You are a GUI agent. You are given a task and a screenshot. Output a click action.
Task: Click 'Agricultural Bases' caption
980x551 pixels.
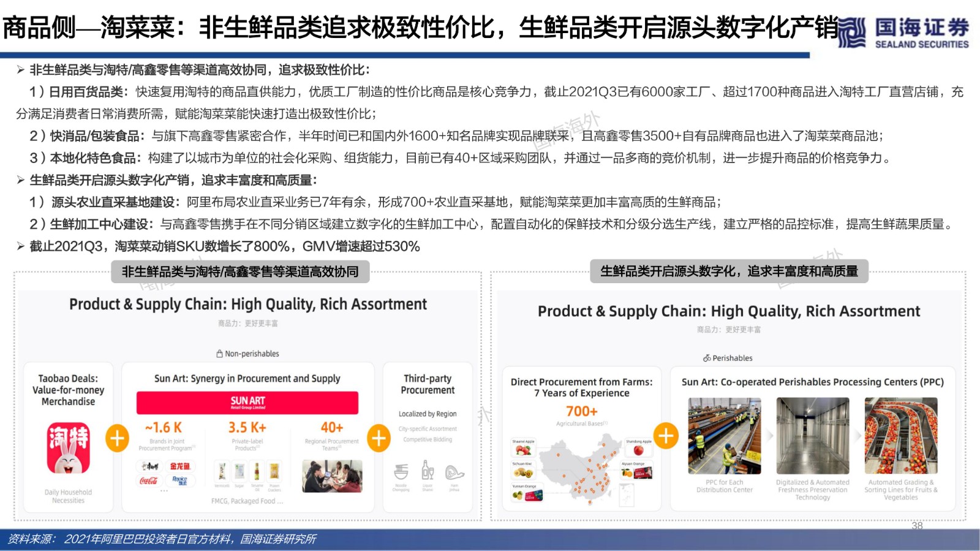point(581,424)
